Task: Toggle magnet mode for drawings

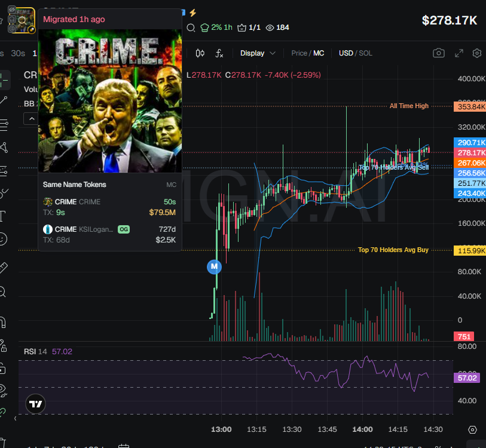Action: 3,322
